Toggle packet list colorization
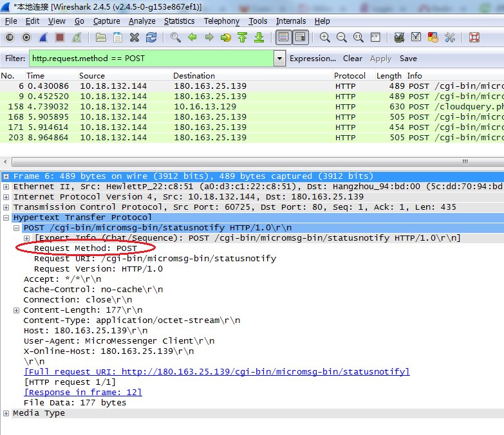Screen dimensions: 504x435 tap(283, 37)
